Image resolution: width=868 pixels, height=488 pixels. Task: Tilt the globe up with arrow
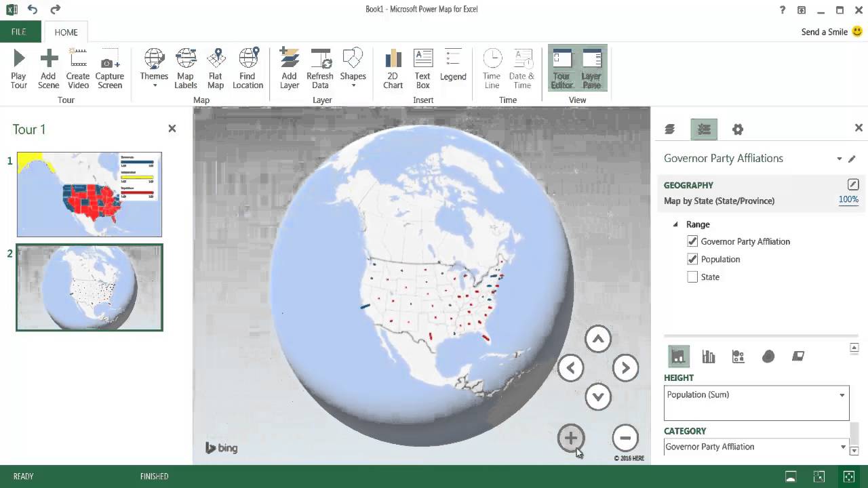[598, 339]
